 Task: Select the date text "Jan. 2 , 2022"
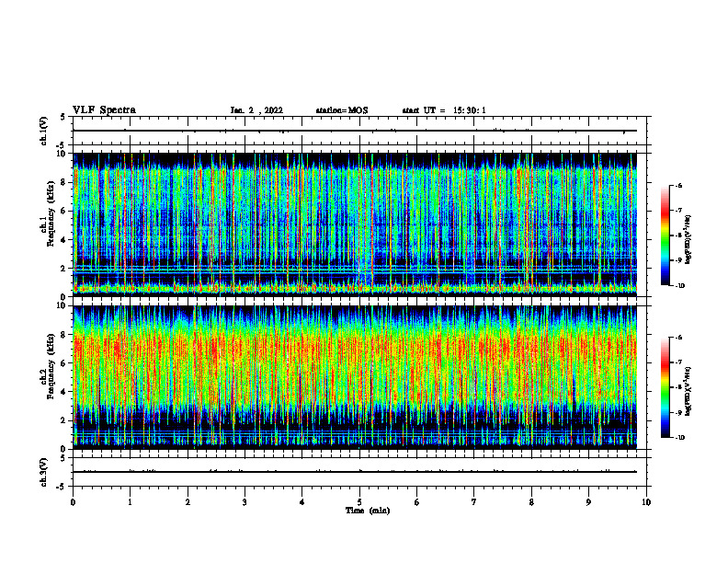pyautogui.click(x=256, y=110)
